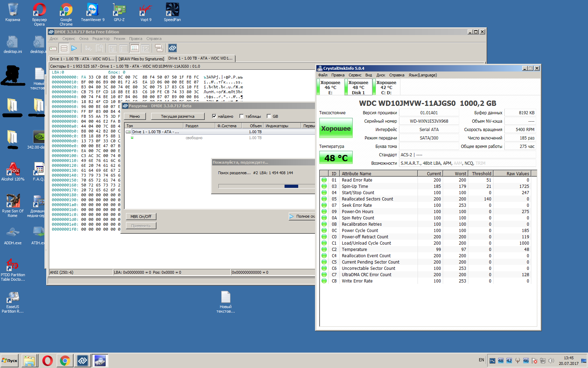588x368 pixels.
Task: Click the Текущая разметка button
Action: [177, 116]
